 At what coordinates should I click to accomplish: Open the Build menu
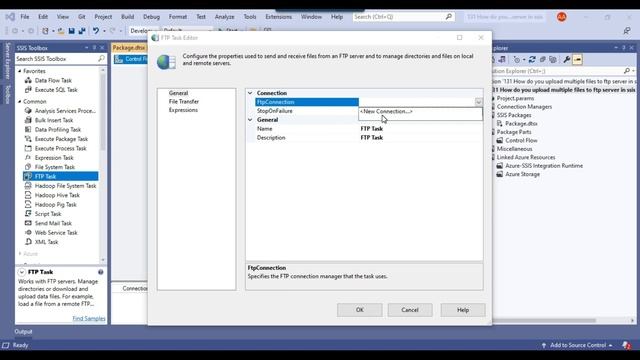coord(127,17)
